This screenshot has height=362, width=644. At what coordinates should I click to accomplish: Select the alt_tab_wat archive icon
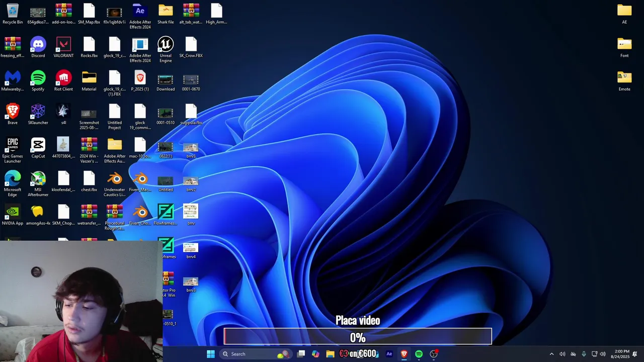tap(191, 14)
